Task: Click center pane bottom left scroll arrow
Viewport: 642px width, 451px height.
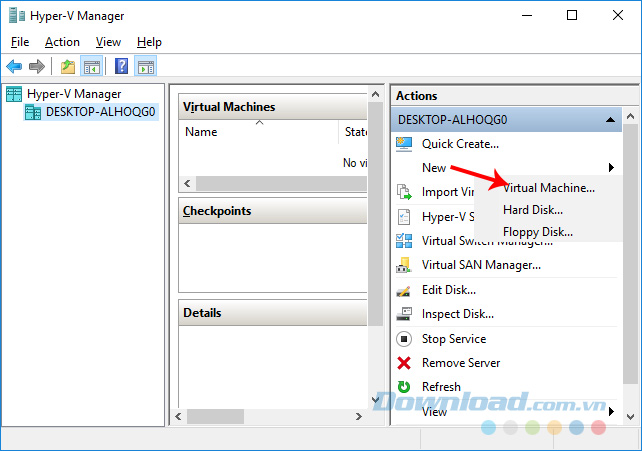Action: click(x=179, y=417)
